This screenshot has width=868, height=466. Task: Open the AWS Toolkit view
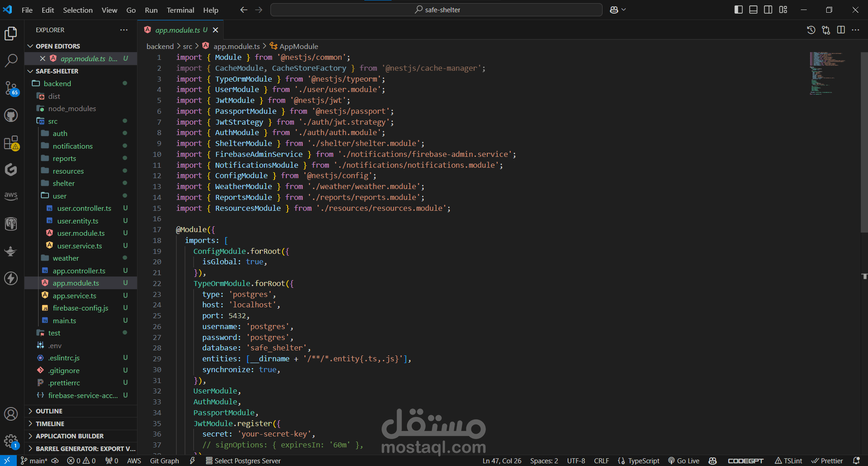pos(11,196)
